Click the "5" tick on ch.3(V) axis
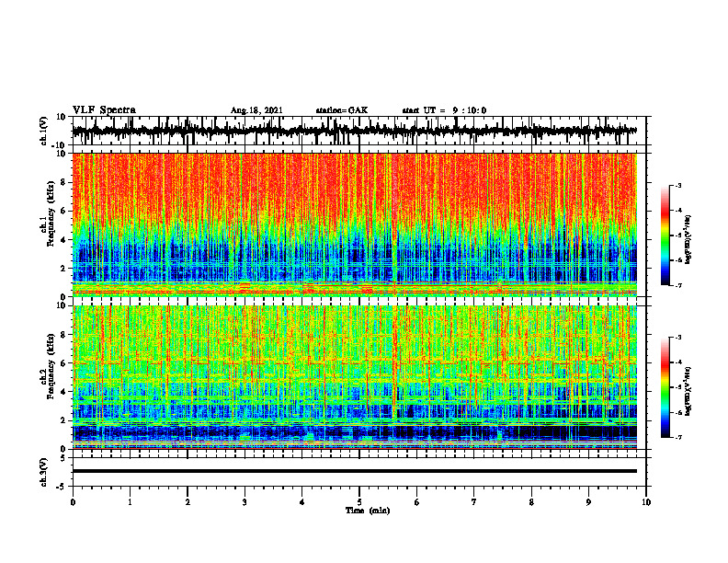This screenshot has height=563, width=728. (x=63, y=458)
